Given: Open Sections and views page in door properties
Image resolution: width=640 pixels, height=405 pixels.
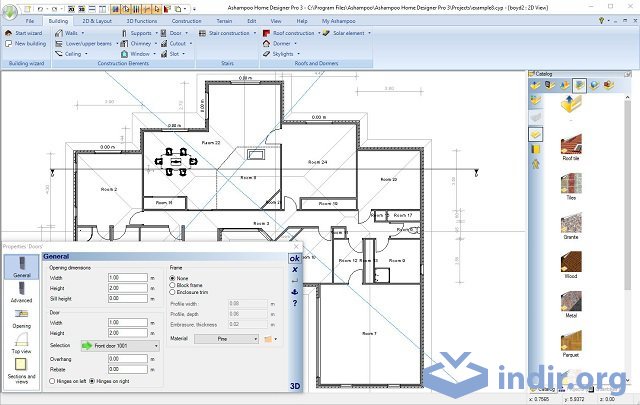Looking at the screenshot, I should click(x=21, y=371).
